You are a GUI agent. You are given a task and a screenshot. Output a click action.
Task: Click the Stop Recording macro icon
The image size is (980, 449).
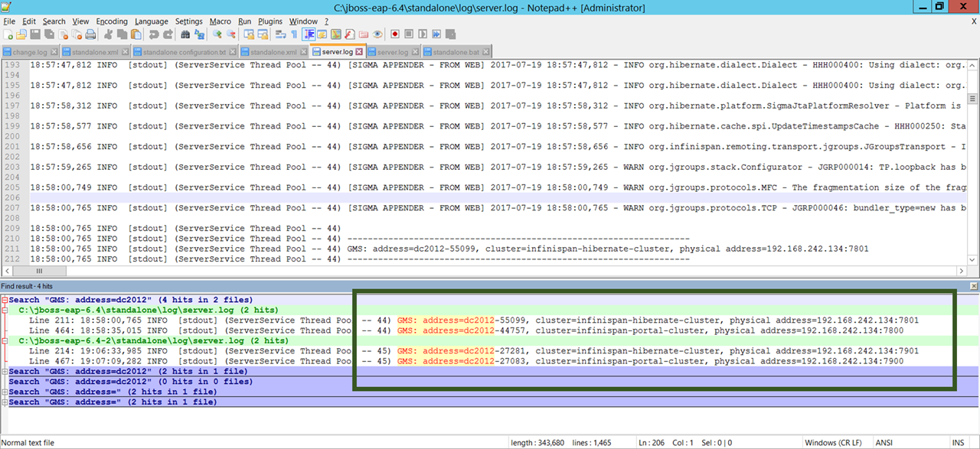click(x=410, y=34)
